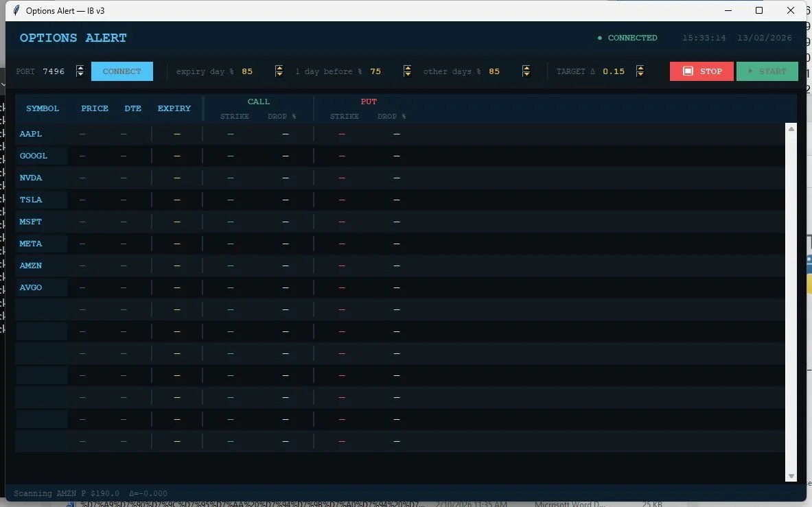
Task: Increase other days % with up arrow
Action: 526,69
